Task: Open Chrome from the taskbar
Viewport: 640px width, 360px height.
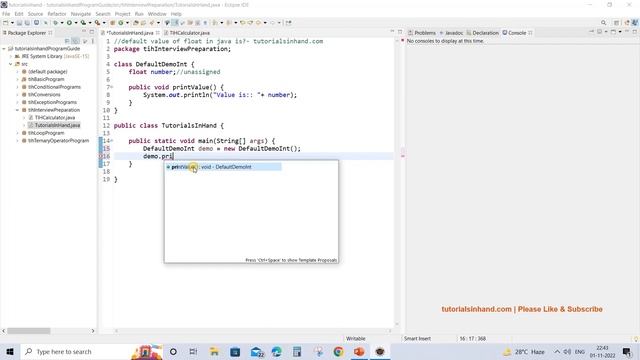Action: (338, 351)
